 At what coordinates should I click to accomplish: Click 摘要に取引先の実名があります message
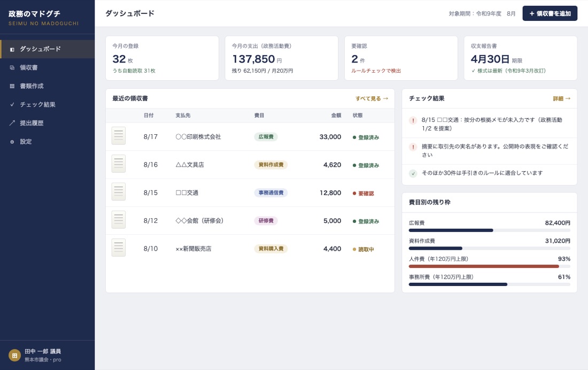494,150
